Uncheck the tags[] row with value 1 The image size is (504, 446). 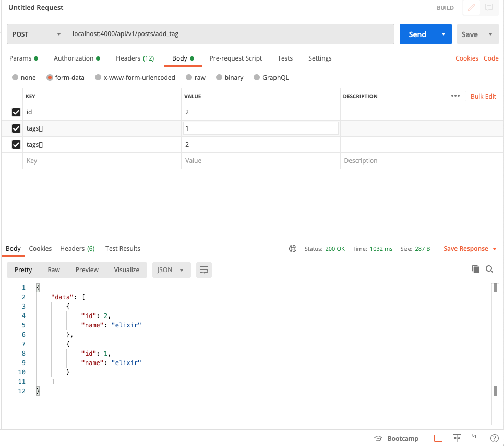point(16,128)
